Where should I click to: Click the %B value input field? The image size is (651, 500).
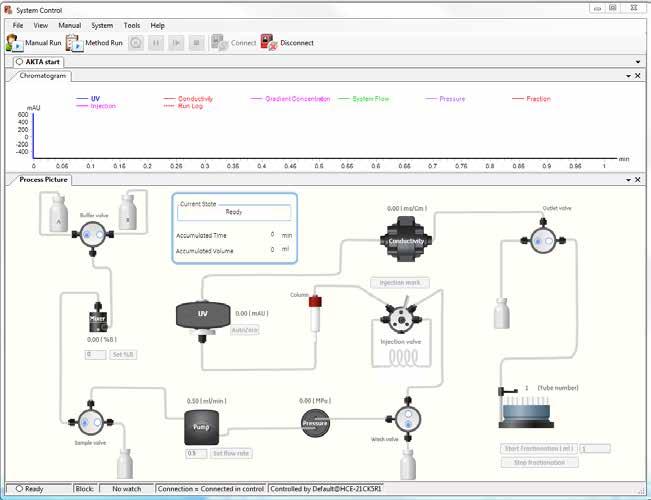tap(95, 355)
